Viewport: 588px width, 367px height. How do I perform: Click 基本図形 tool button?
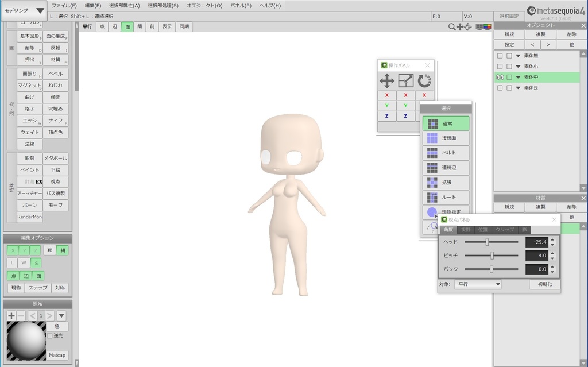[30, 36]
